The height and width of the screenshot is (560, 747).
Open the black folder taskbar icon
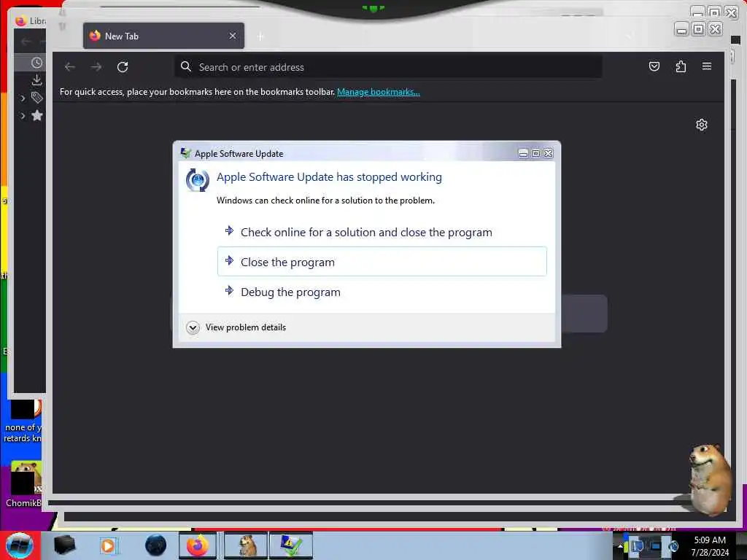[65, 545]
